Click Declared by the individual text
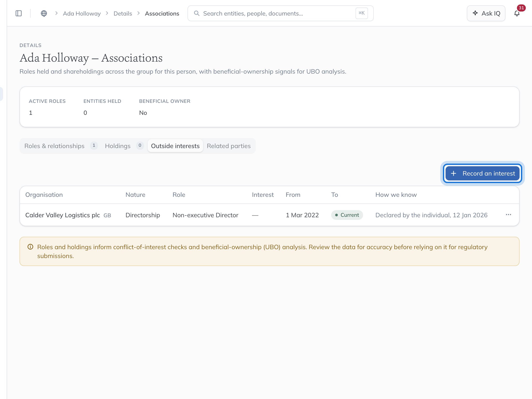 (x=431, y=215)
